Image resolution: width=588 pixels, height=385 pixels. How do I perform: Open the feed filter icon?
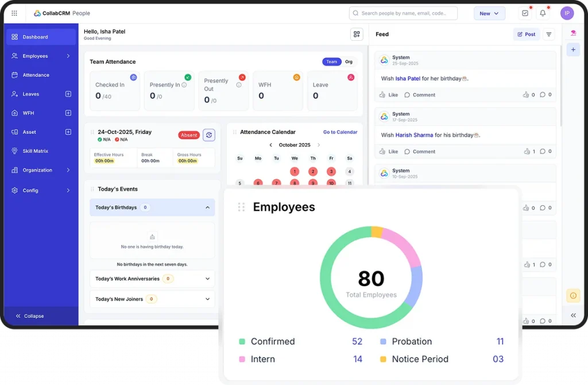[x=549, y=34]
